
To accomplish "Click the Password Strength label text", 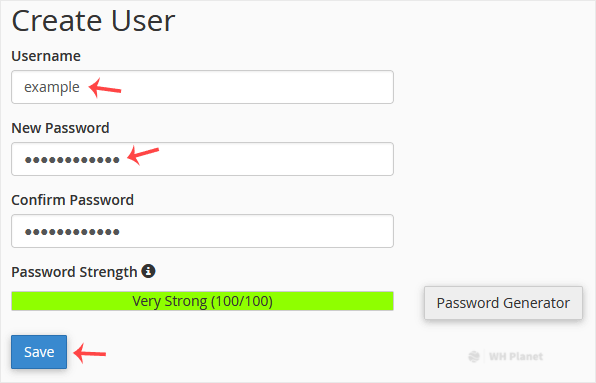I will [74, 272].
